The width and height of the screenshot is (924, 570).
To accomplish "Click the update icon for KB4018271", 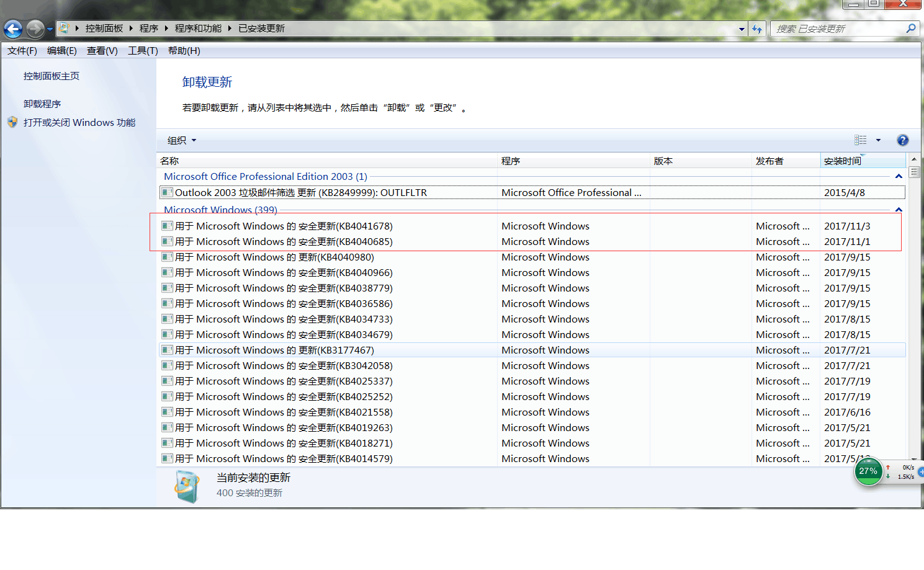I will point(166,443).
